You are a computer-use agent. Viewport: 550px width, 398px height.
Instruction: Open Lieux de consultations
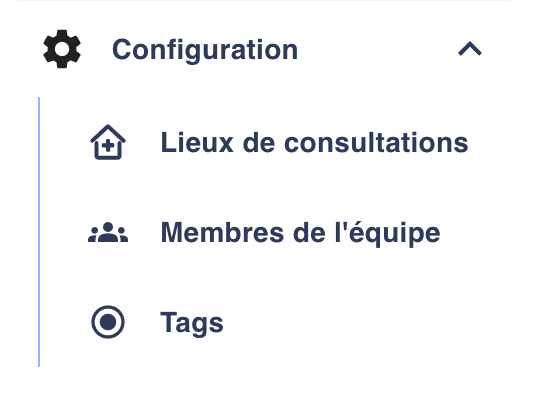coord(279,142)
